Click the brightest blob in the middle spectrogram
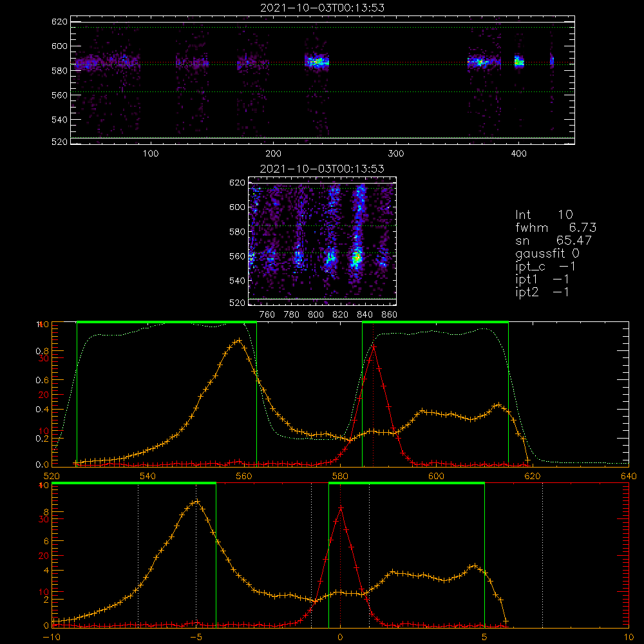This screenshot has height=644, width=644. coord(357,258)
